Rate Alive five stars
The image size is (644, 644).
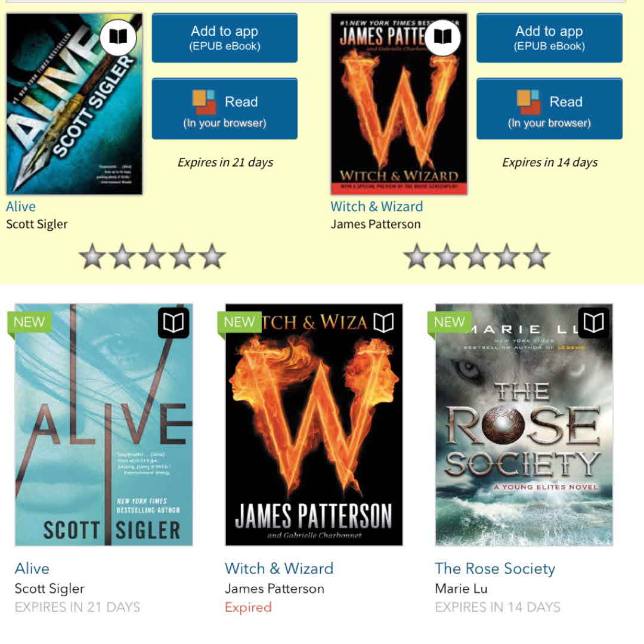coord(212,256)
